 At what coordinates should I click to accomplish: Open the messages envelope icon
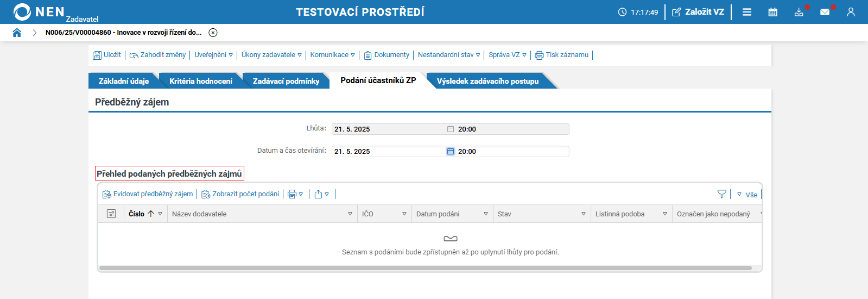coord(825,12)
